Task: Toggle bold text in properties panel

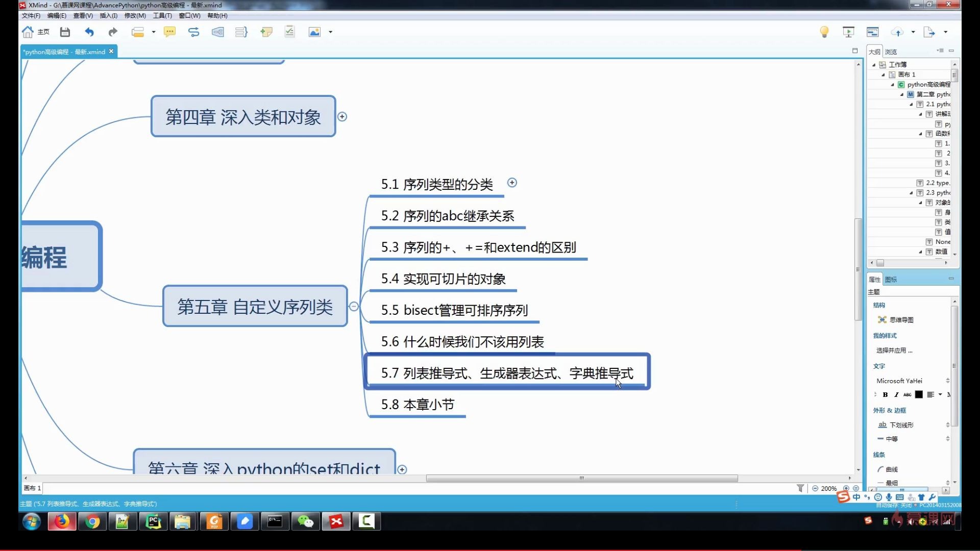Action: (x=885, y=394)
